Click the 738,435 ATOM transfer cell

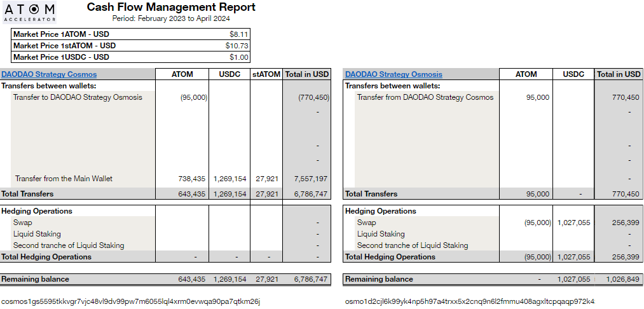pos(191,179)
